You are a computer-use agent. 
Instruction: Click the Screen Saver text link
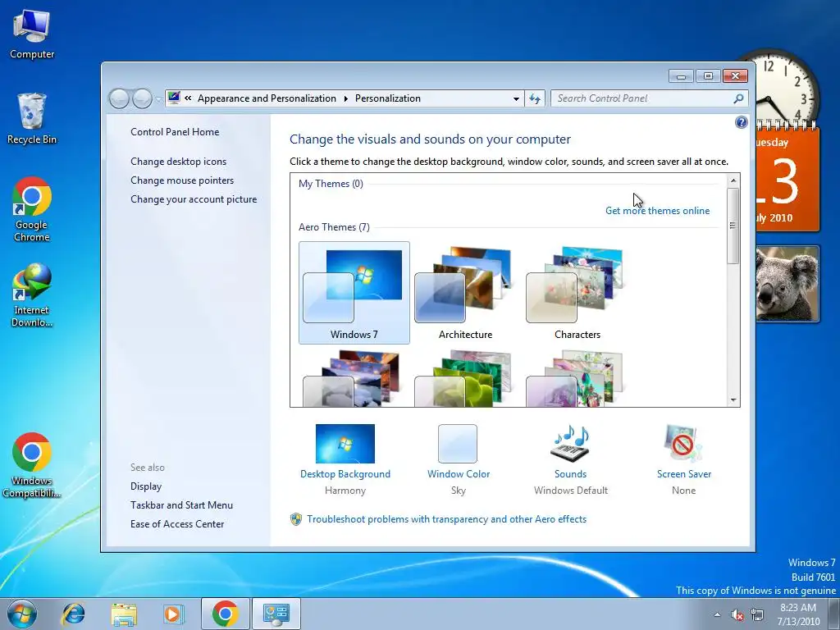coord(684,474)
